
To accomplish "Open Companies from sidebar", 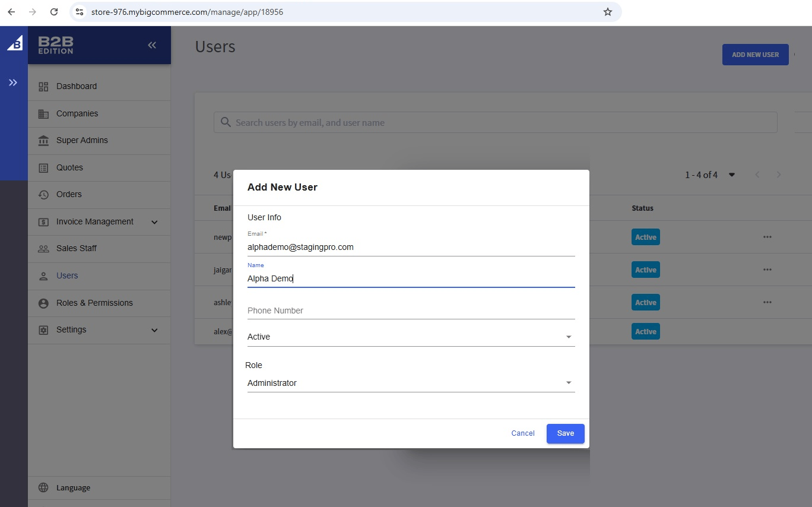I will [x=99, y=114].
